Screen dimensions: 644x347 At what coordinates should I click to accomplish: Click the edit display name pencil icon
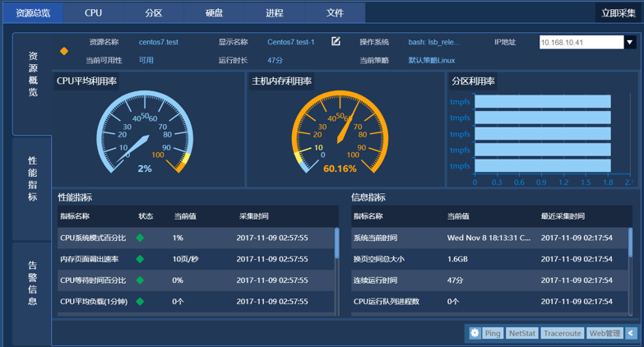coord(336,41)
